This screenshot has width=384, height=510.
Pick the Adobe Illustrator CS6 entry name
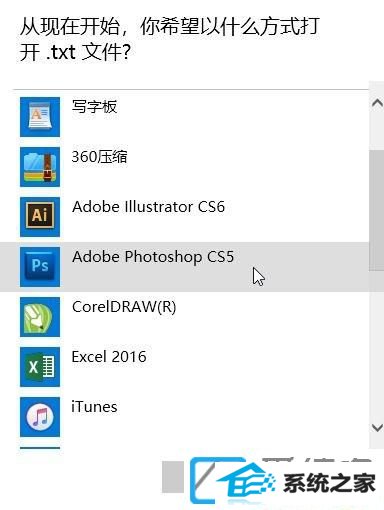(x=148, y=207)
